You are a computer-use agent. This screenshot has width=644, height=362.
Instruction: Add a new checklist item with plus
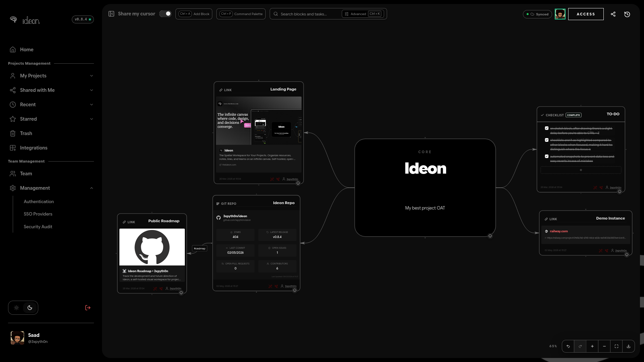pos(581,170)
